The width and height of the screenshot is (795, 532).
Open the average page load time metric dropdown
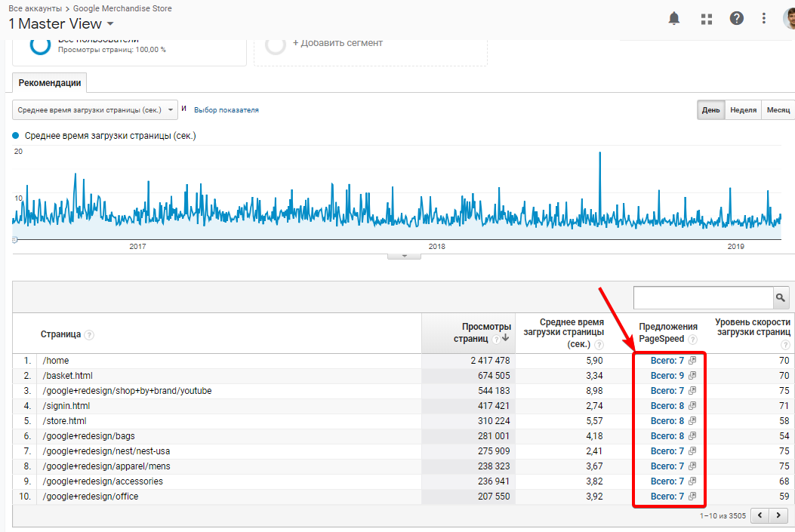point(95,110)
